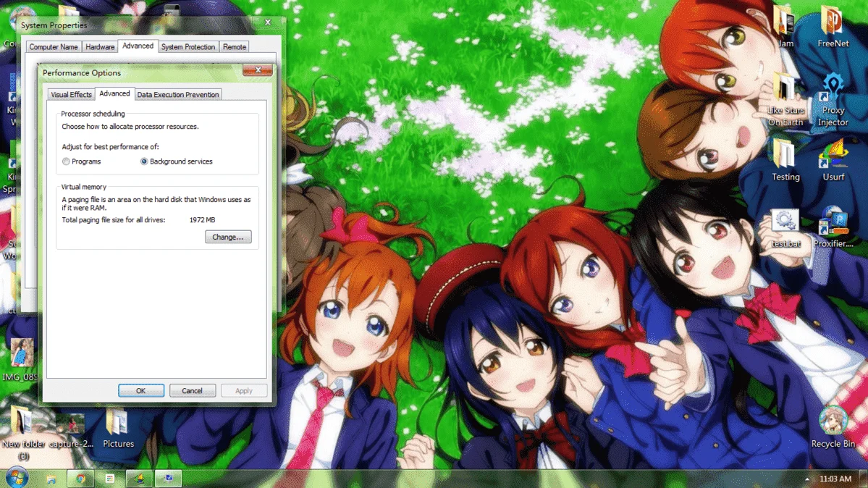868x488 pixels.
Task: Cancel the Performance Options dialog
Action: click(192, 391)
